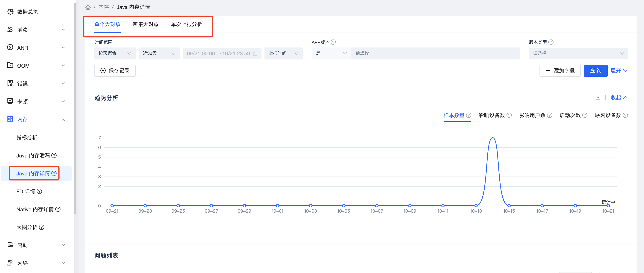This screenshot has height=273, width=644.
Task: Click help icon next to FD 详情
Action: (39, 191)
